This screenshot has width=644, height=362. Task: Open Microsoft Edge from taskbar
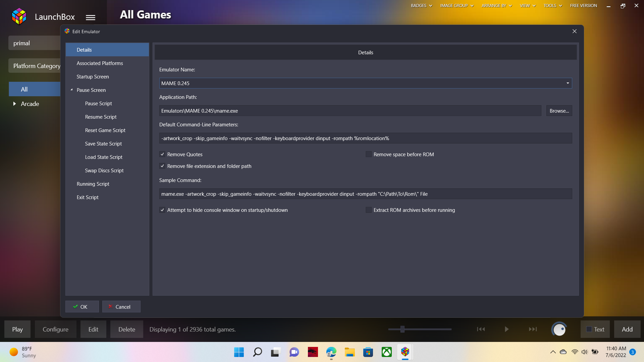[331, 352]
